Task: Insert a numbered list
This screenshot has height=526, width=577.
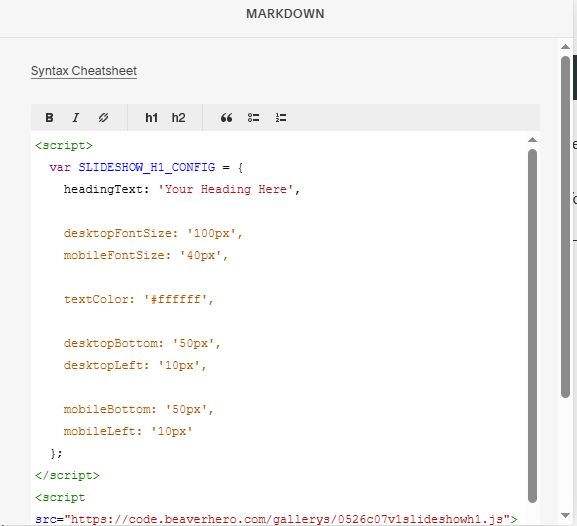Action: [281, 118]
